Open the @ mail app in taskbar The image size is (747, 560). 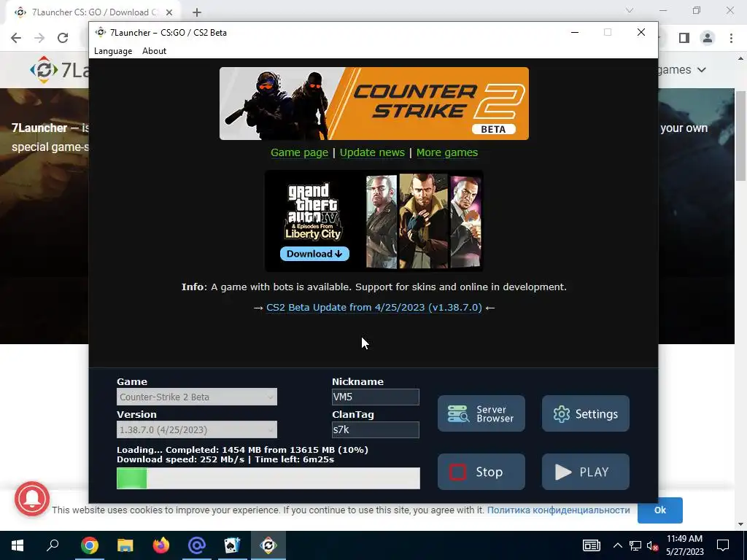pos(197,545)
